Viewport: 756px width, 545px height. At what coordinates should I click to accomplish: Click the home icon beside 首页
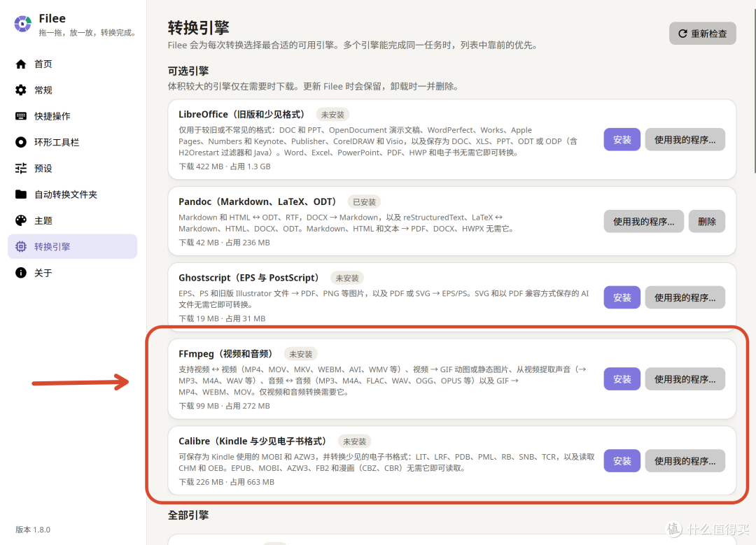(x=21, y=64)
